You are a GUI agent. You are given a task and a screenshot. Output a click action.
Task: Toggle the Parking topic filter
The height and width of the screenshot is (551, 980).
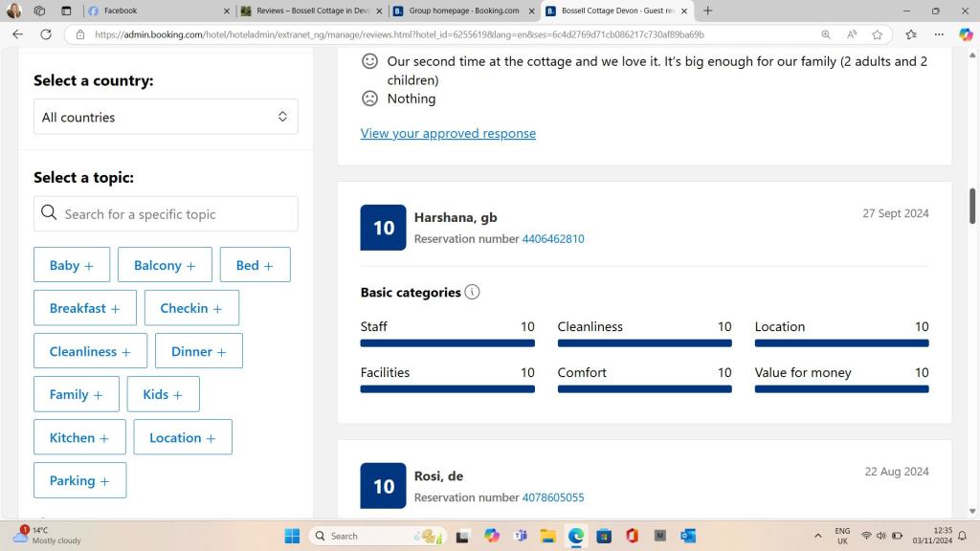[x=79, y=480]
